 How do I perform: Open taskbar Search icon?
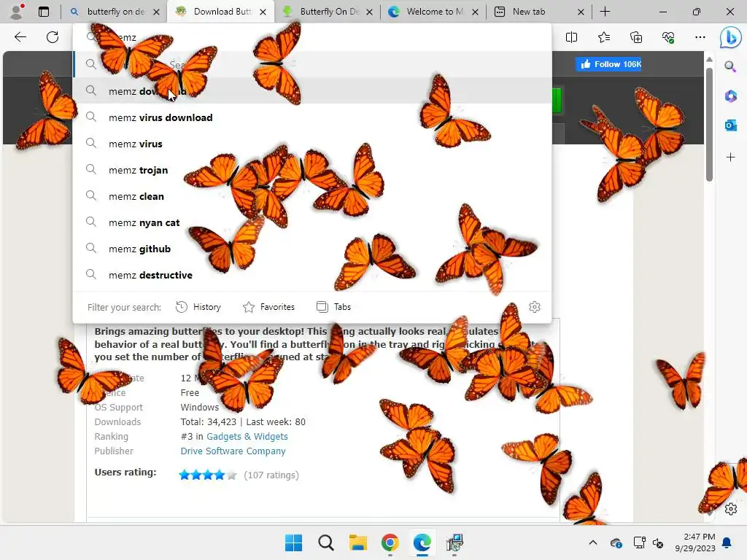(x=326, y=542)
